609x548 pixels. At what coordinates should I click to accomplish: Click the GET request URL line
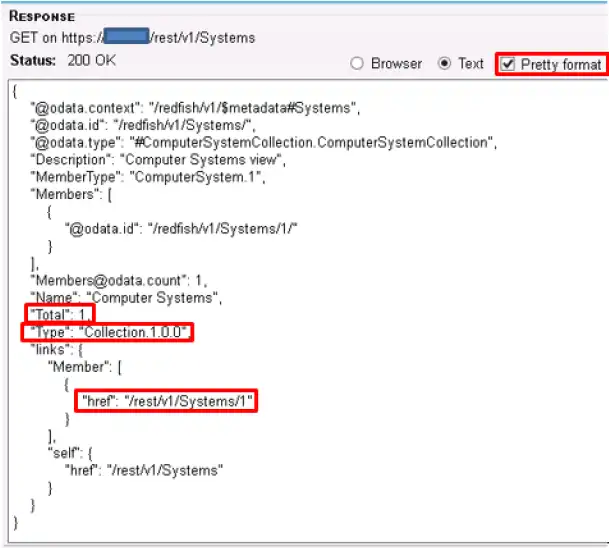(x=132, y=38)
